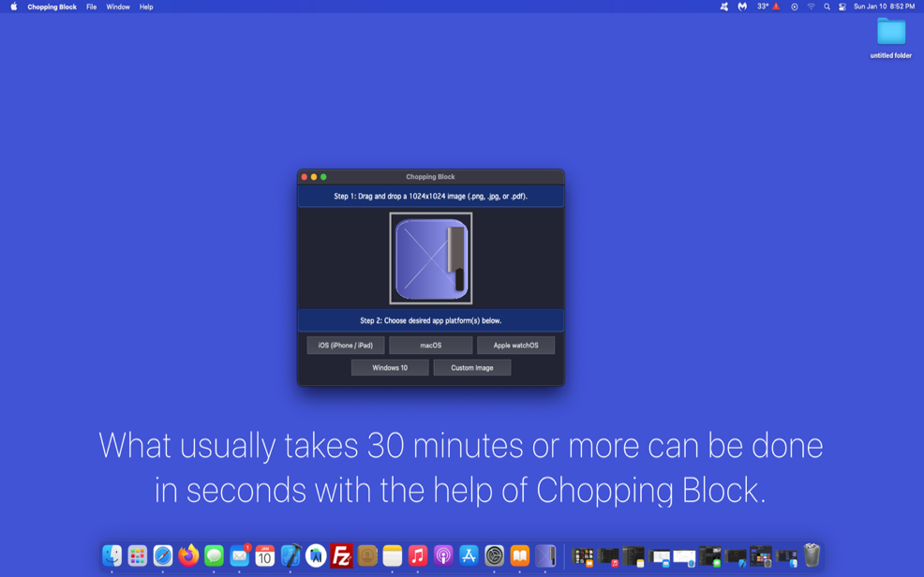
Task: Select the Windows 10 platform button
Action: pyautogui.click(x=390, y=367)
